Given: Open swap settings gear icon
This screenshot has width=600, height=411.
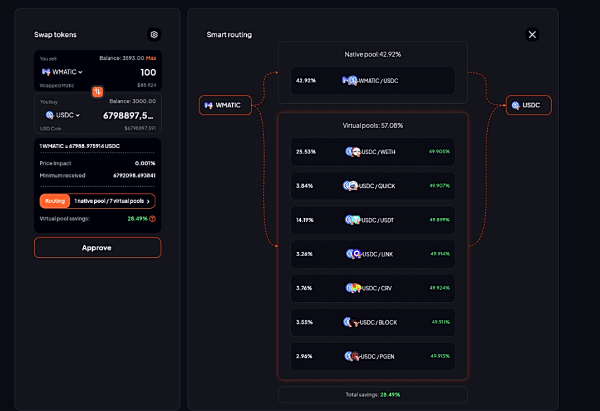Looking at the screenshot, I should 154,34.
